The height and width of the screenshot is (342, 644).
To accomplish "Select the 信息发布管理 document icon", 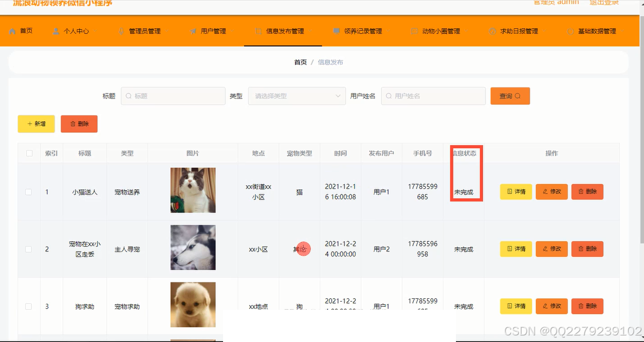I will pyautogui.click(x=257, y=31).
